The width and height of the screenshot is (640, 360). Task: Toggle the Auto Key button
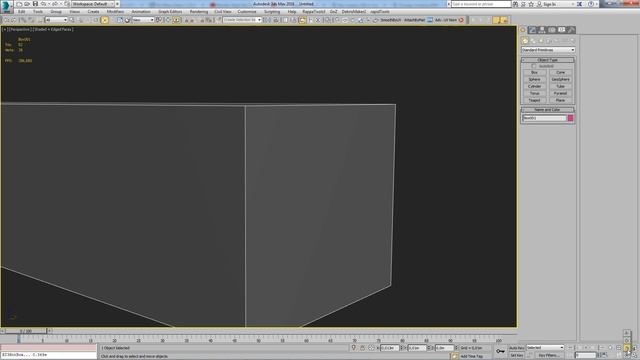tap(516, 348)
